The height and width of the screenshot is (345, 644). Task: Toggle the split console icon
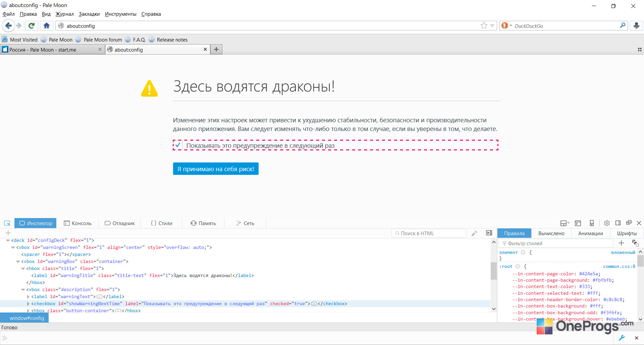(x=578, y=223)
